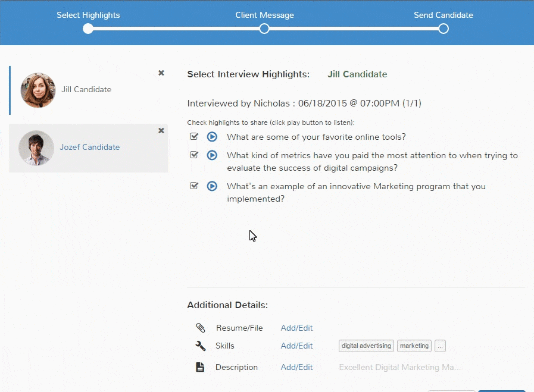Open Add/Edit for Resume/File
The image size is (534, 392).
(296, 328)
